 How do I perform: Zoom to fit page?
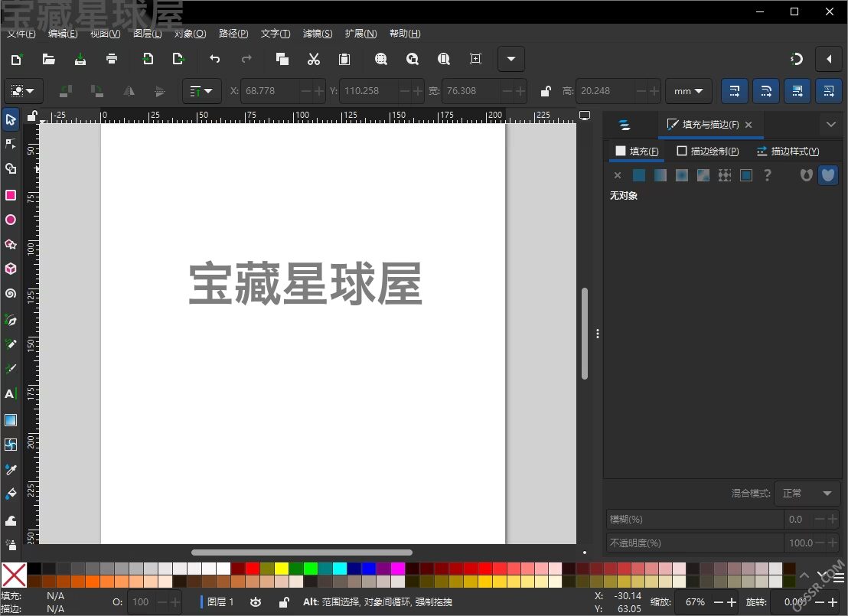click(443, 59)
